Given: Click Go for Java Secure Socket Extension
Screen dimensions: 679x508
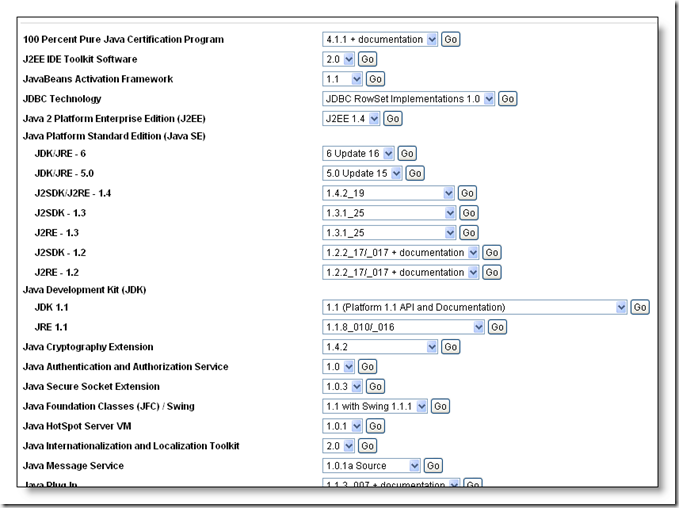Looking at the screenshot, I should pos(375,386).
